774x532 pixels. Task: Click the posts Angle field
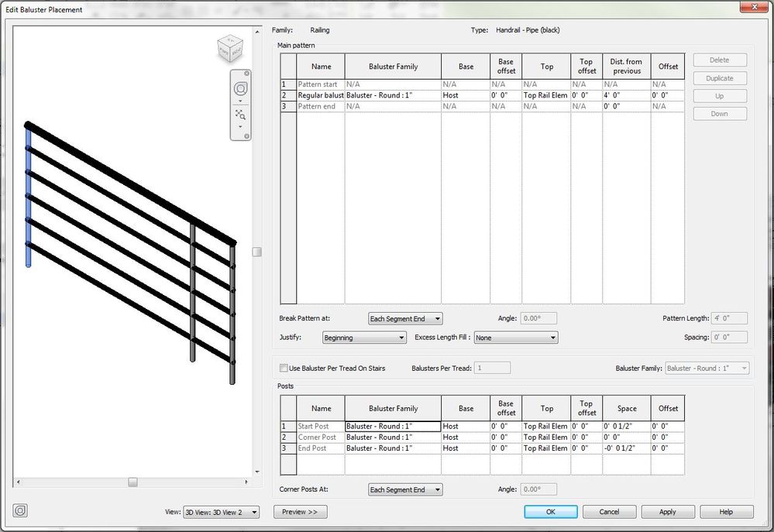(x=538, y=489)
